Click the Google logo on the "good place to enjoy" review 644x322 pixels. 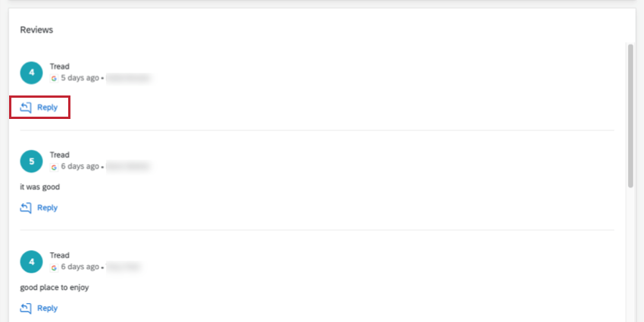point(54,267)
